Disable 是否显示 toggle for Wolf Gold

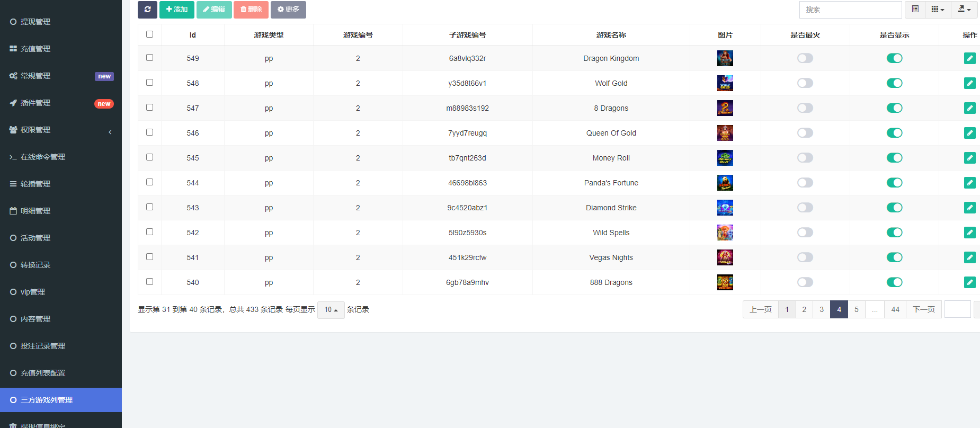tap(895, 83)
